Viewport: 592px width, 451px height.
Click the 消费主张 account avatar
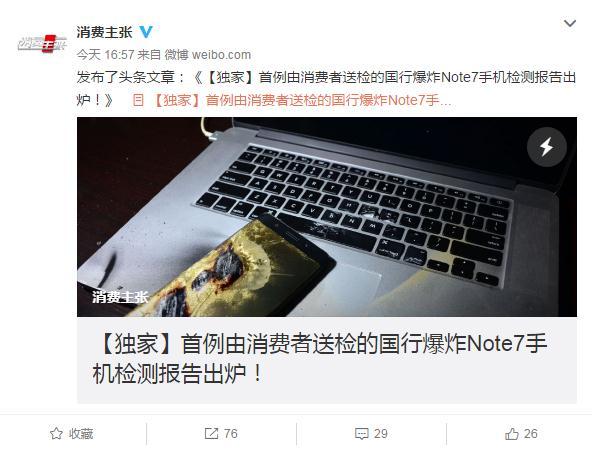click(x=42, y=43)
